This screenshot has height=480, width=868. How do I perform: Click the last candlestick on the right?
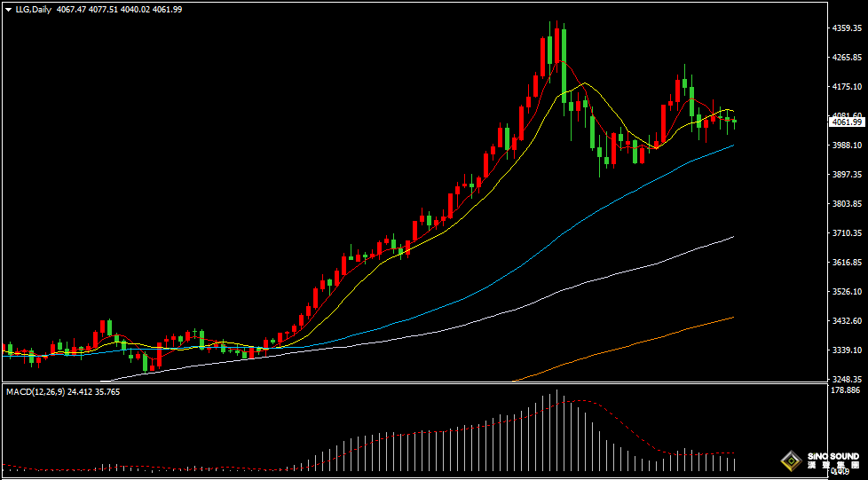(734, 122)
